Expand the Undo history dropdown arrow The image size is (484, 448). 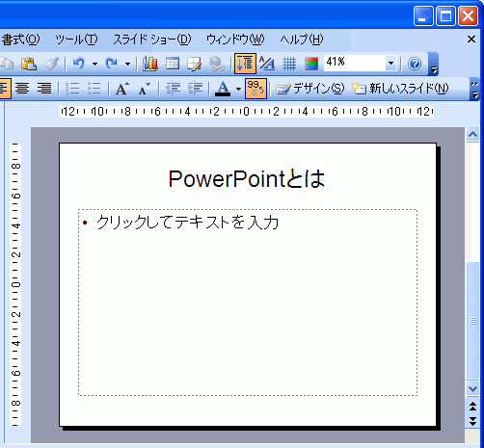[94, 64]
